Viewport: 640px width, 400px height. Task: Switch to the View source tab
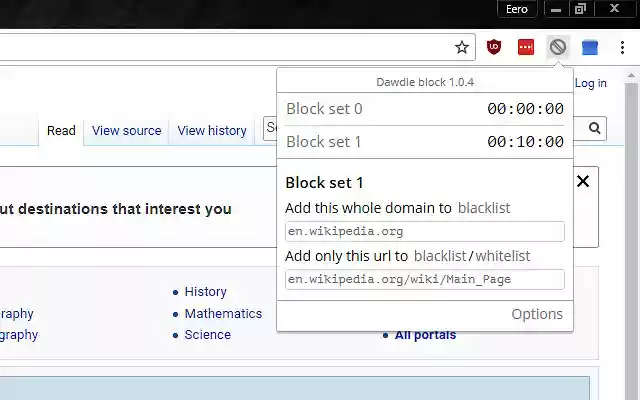(x=127, y=131)
